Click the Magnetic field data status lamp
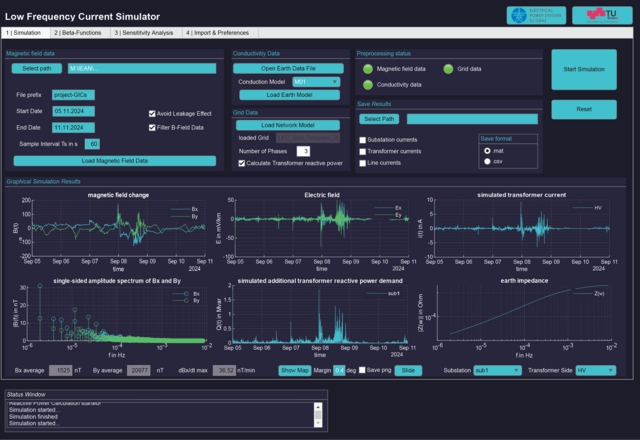 [368, 70]
